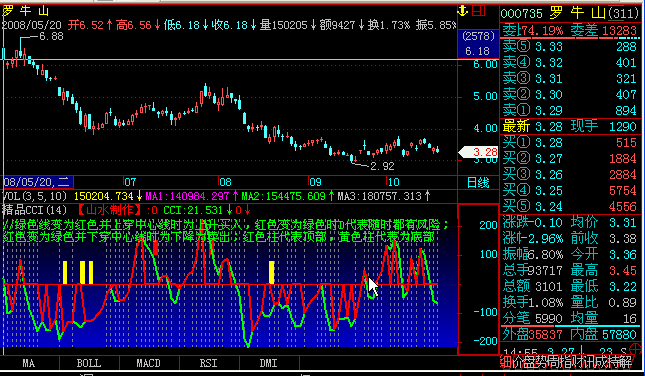
Task: Select the DMI indicator tab
Action: point(269,363)
